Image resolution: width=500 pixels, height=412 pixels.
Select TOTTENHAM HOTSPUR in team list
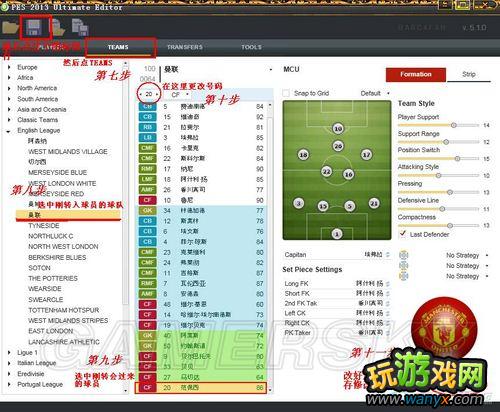coord(64,310)
